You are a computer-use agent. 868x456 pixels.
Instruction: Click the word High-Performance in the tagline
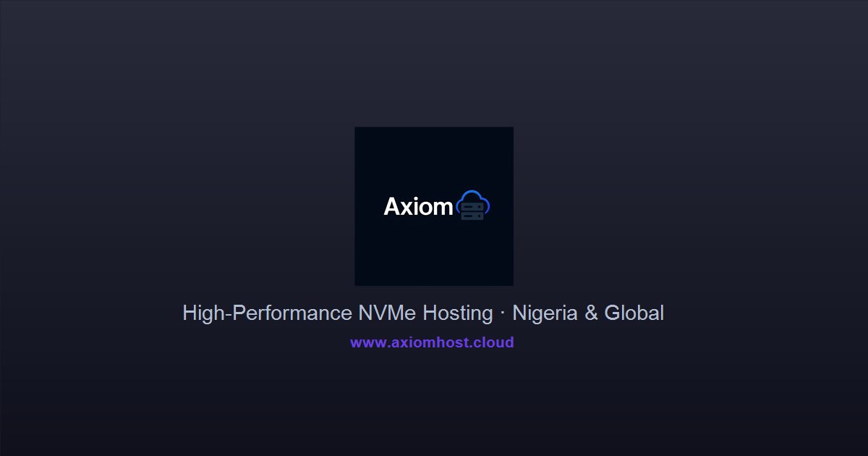267,313
